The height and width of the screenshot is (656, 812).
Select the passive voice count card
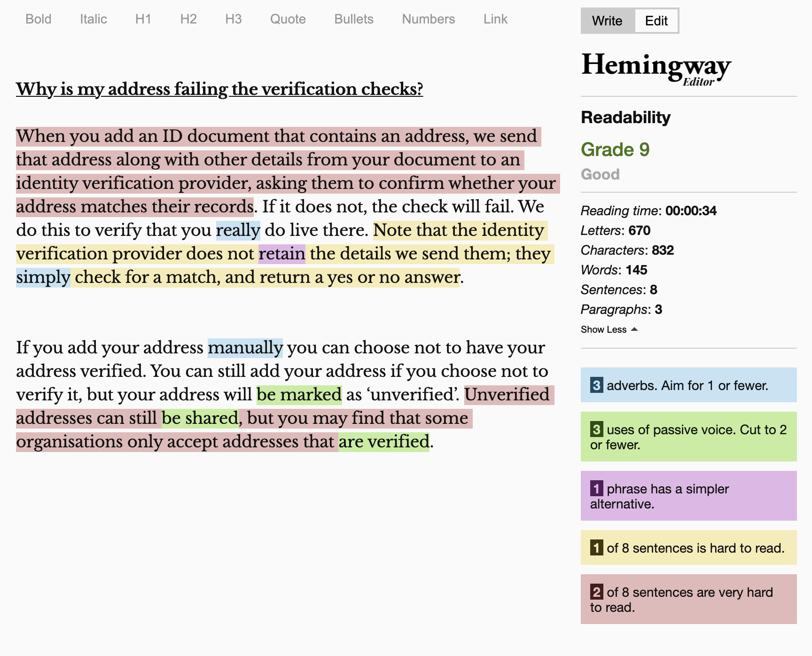689,437
